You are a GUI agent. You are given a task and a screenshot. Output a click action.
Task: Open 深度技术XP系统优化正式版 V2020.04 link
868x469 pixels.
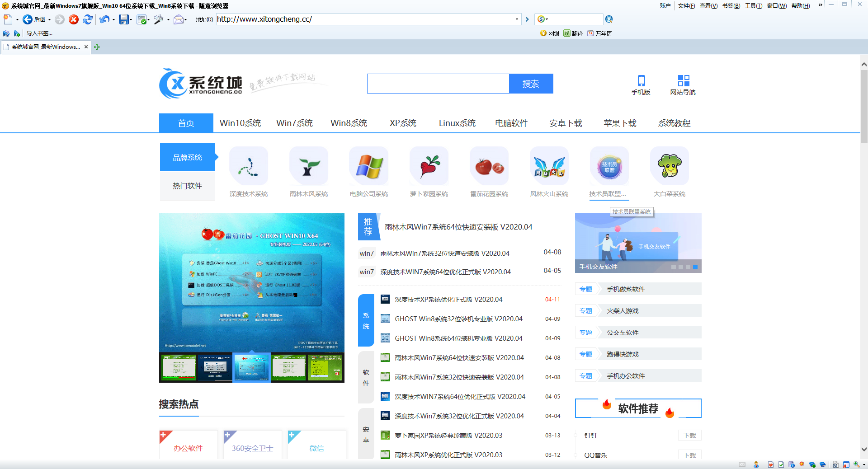click(x=448, y=299)
